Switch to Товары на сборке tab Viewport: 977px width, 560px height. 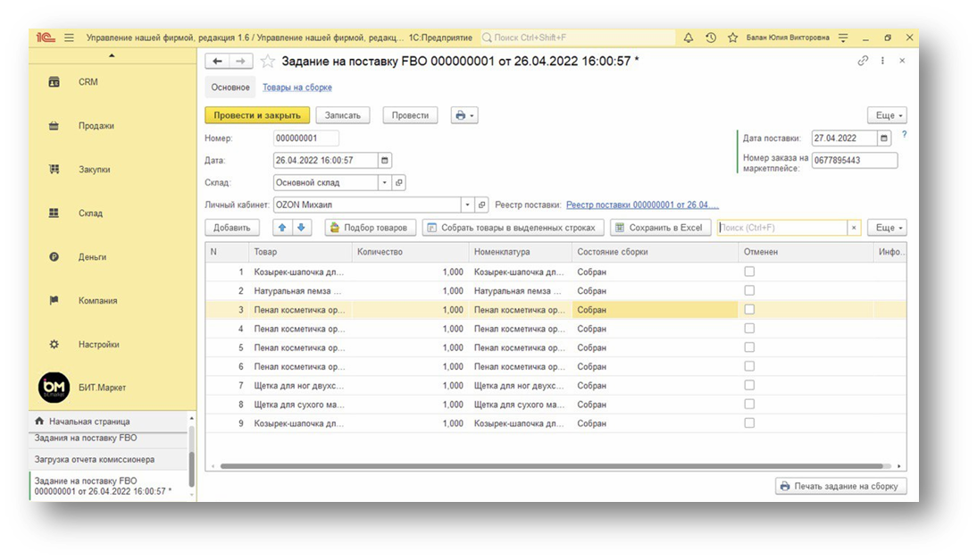[x=297, y=88]
